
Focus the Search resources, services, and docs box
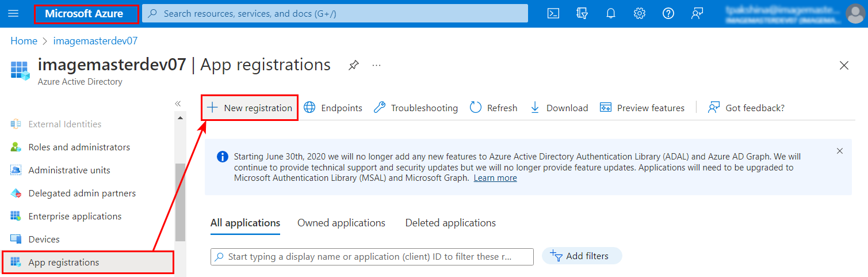click(x=335, y=13)
